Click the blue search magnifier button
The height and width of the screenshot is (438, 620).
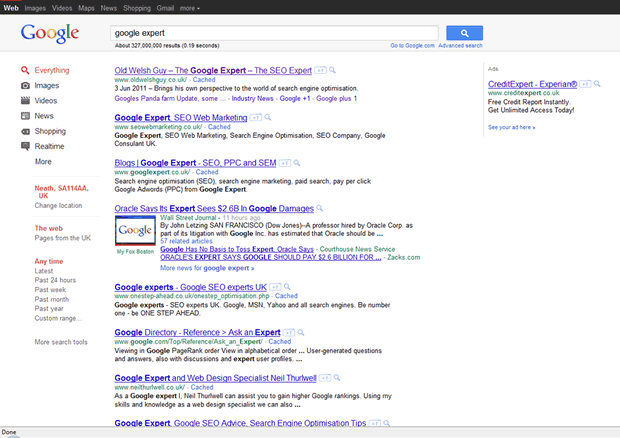coord(464,33)
